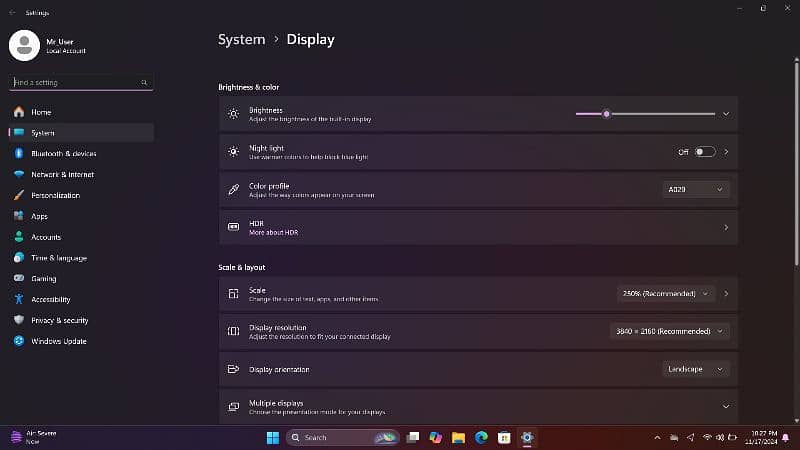Screen dimensions: 800x450
Task: Open the Color profile dropdown
Action: pyautogui.click(x=695, y=189)
